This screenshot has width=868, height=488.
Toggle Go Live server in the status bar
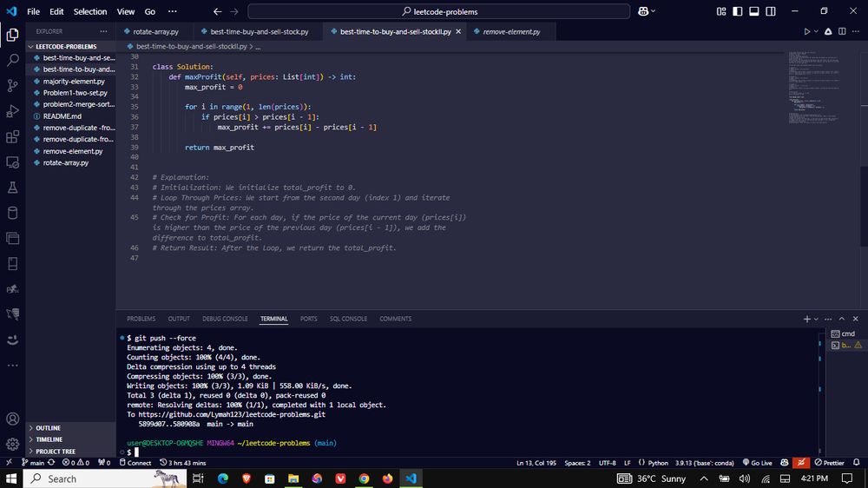click(757, 463)
